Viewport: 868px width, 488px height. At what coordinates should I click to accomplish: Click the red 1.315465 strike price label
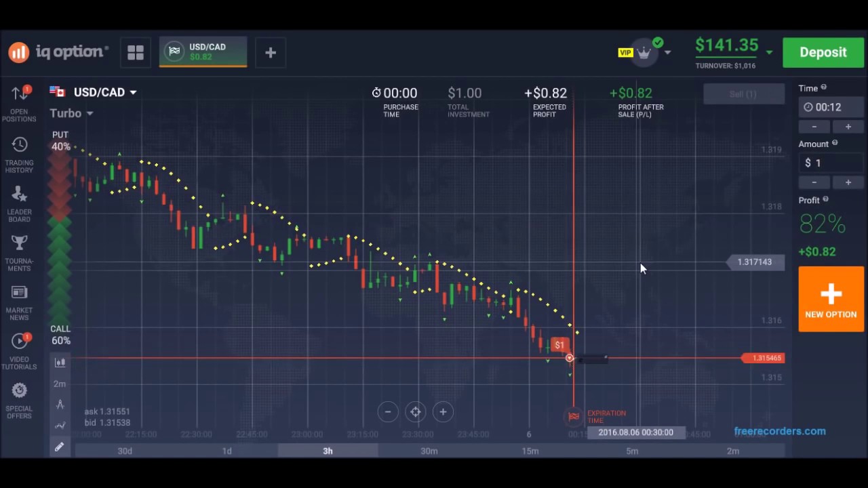click(x=764, y=358)
